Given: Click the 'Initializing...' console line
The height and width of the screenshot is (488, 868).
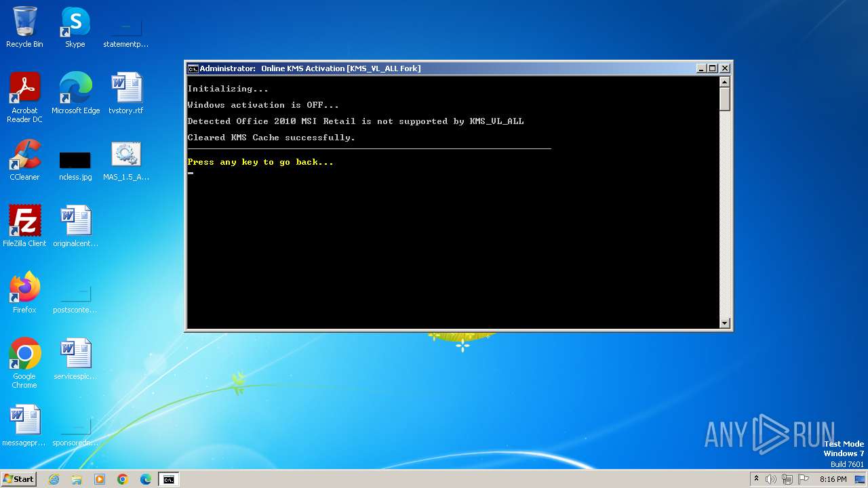Looking at the screenshot, I should [228, 89].
